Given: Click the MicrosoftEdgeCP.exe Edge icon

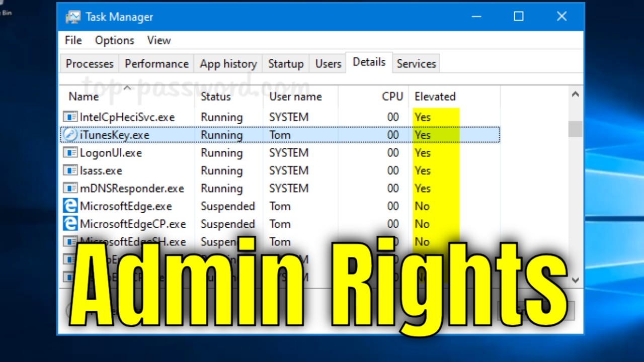Looking at the screenshot, I should point(70,224).
